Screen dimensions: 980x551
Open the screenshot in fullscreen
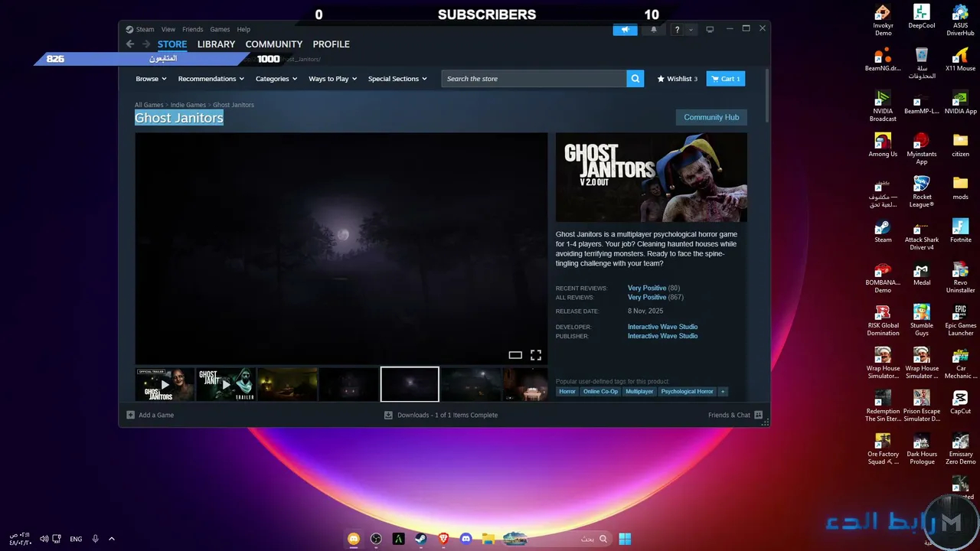[536, 355]
